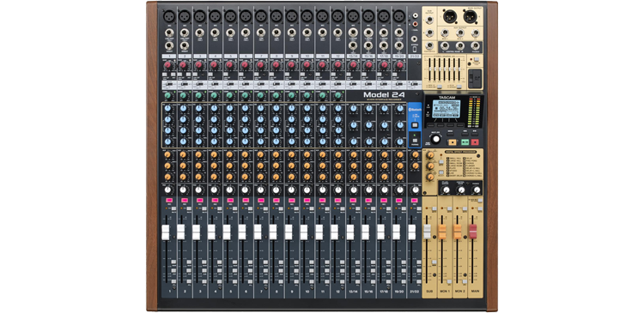Select the channel 7 XLR mic input
This screenshot has height=313, width=644.
click(261, 16)
